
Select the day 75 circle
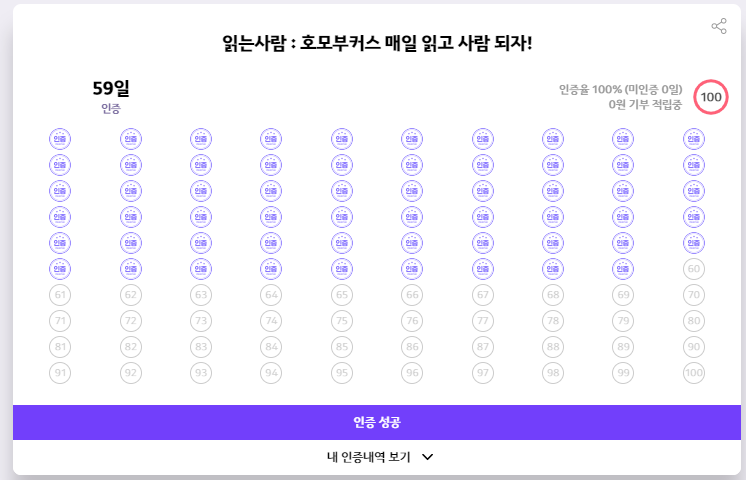pyautogui.click(x=342, y=321)
